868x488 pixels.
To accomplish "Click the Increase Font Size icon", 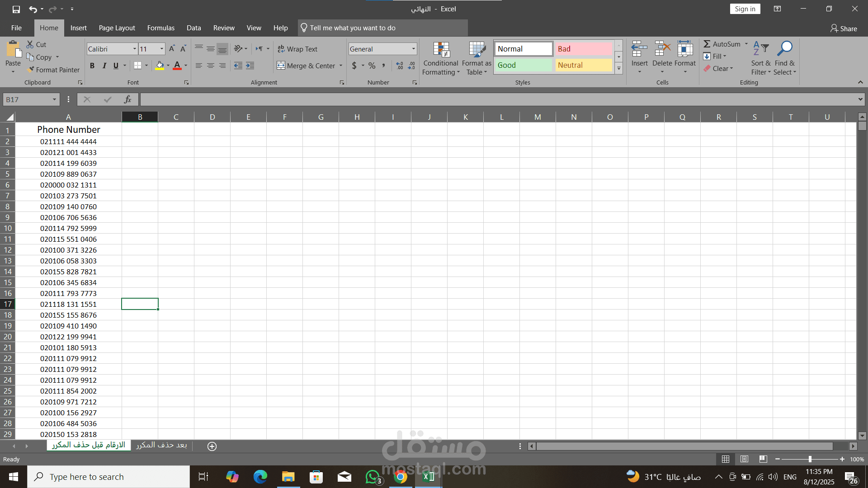I will 172,49.
